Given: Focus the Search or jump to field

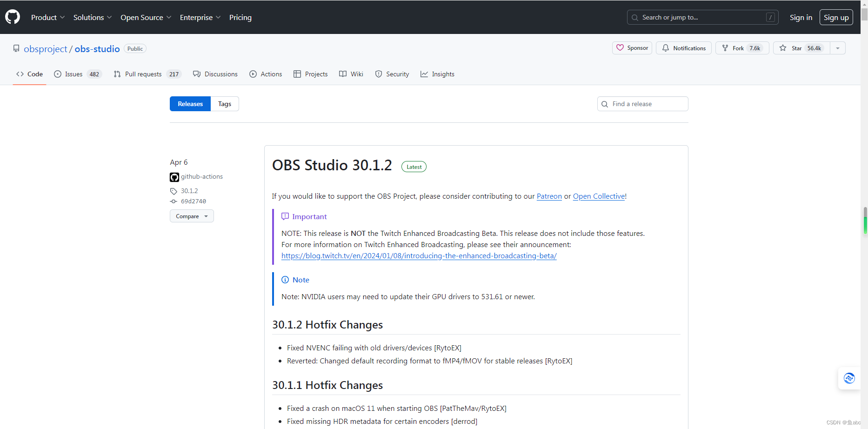Looking at the screenshot, I should (x=702, y=17).
